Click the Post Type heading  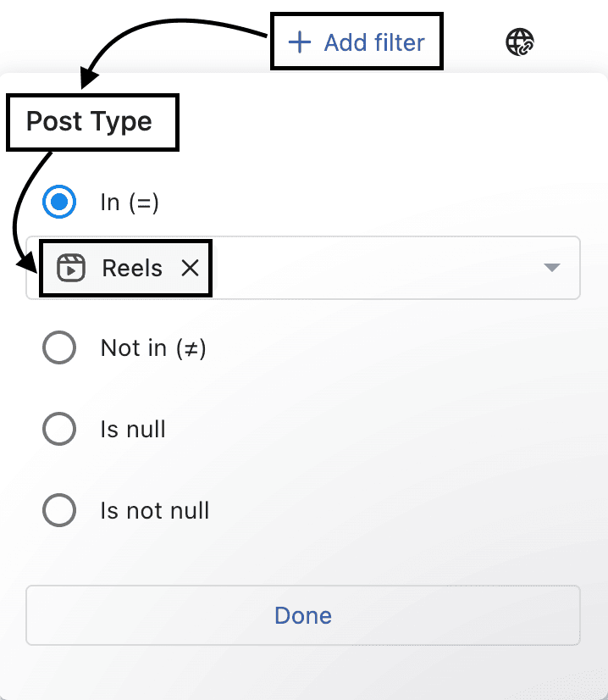[89, 121]
